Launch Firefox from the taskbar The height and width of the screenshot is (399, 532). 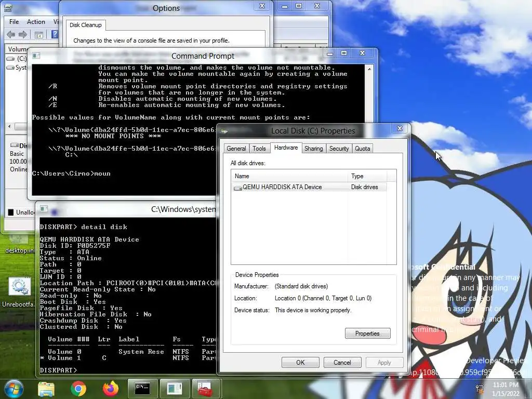111,389
